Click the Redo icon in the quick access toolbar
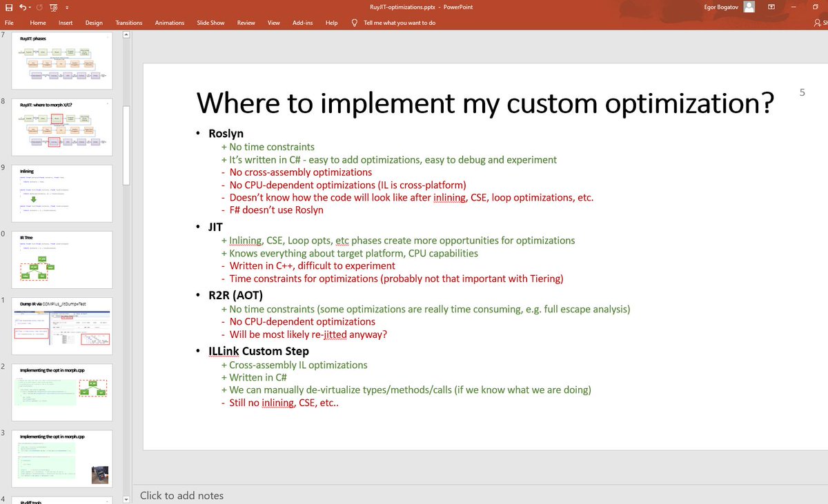 point(40,6)
